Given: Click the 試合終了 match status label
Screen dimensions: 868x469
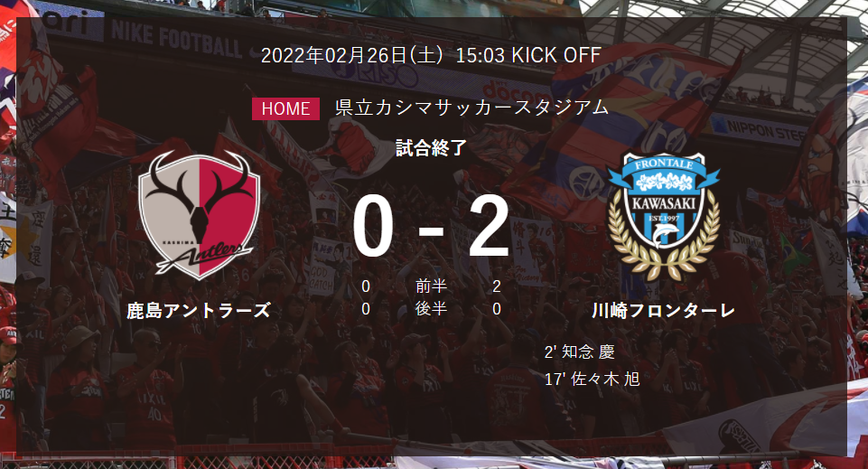Looking at the screenshot, I should pyautogui.click(x=431, y=148).
